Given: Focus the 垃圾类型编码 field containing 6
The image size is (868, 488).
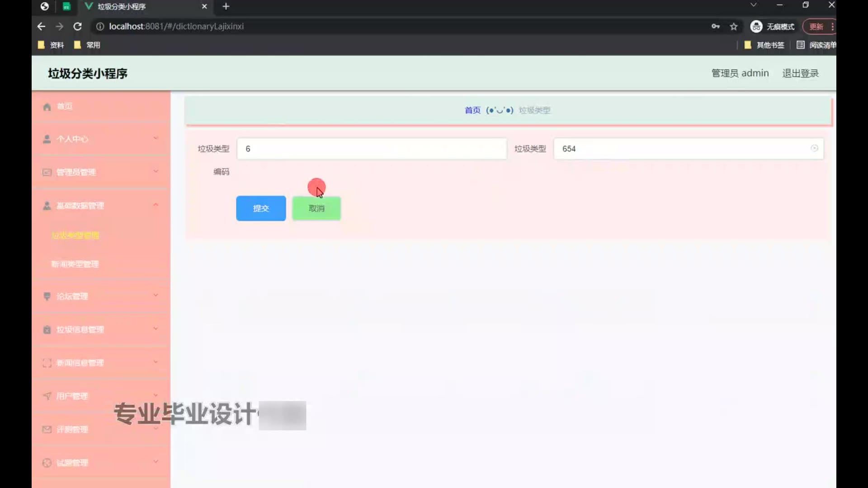Looking at the screenshot, I should point(372,149).
